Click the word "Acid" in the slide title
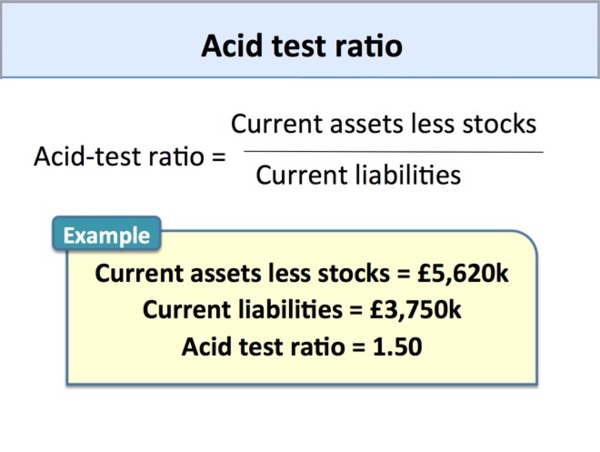This screenshot has height=452, width=600. coord(229,46)
